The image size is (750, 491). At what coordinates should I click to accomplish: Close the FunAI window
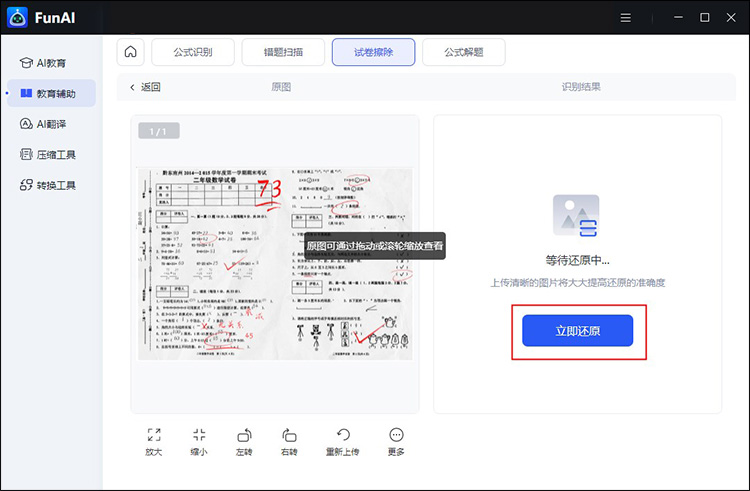pos(731,18)
